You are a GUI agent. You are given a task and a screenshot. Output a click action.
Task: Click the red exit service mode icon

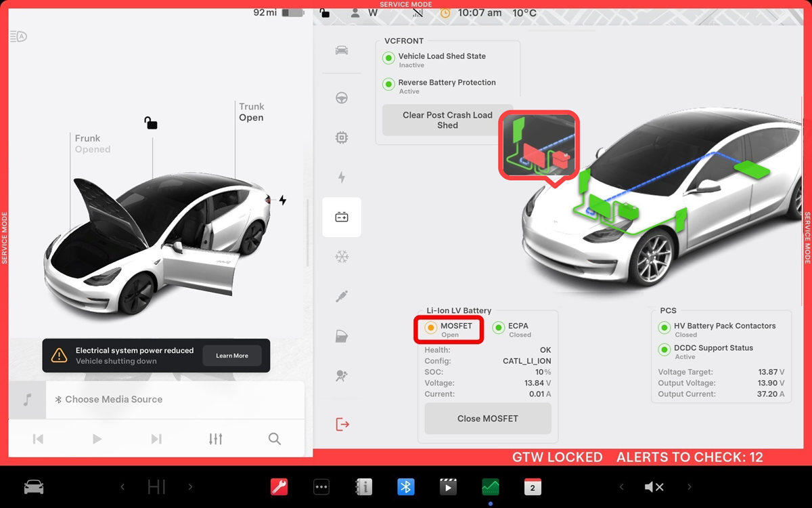pos(342,425)
